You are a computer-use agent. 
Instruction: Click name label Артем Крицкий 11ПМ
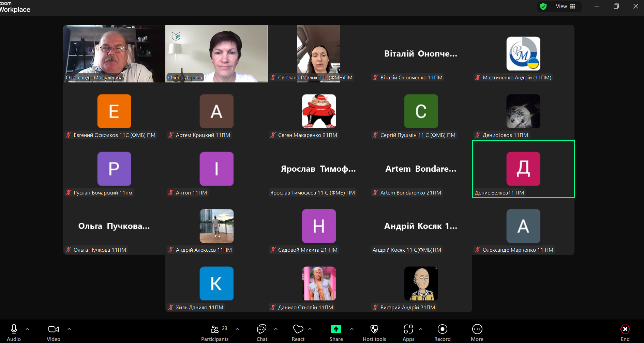pos(203,135)
